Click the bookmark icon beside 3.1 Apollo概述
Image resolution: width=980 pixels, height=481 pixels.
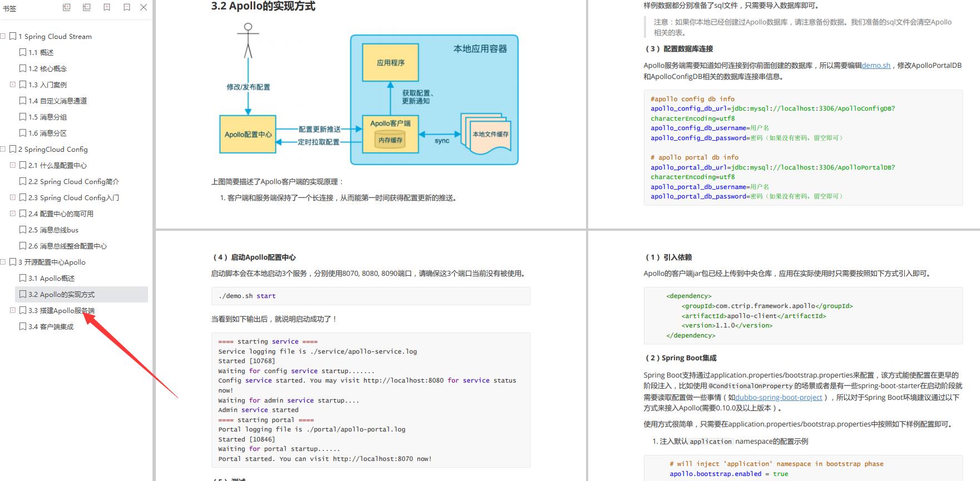click(23, 278)
